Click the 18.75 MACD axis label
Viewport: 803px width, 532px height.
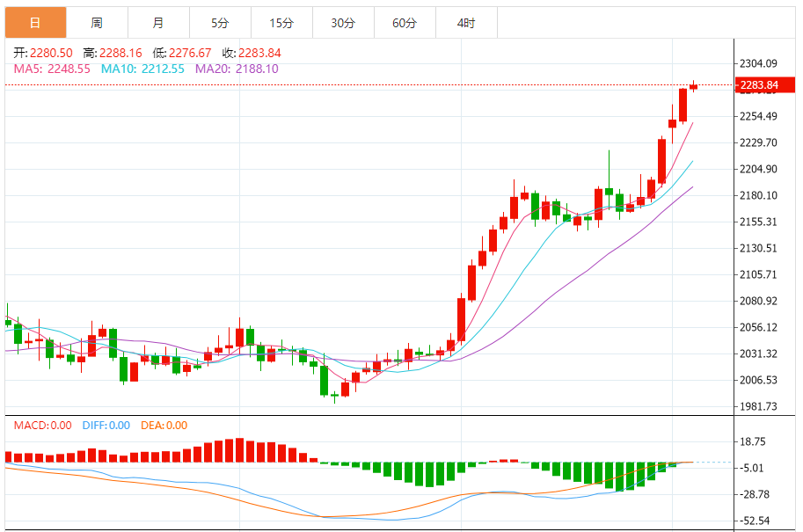[753, 441]
